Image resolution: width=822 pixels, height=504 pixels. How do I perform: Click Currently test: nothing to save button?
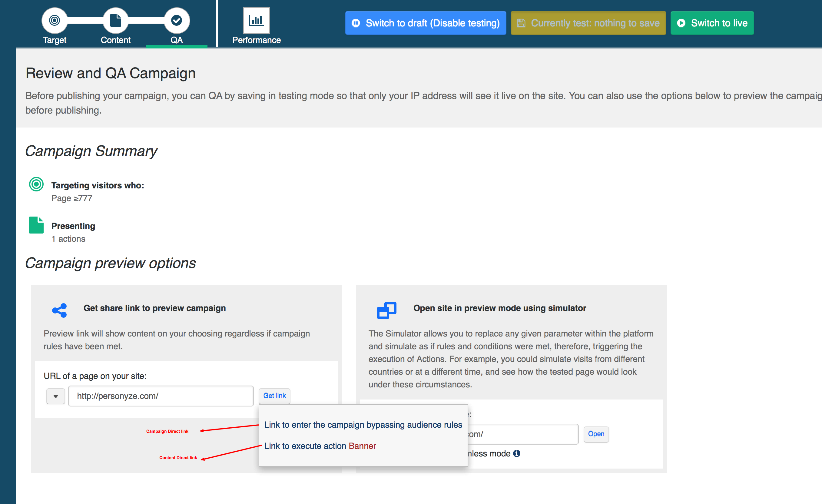588,23
